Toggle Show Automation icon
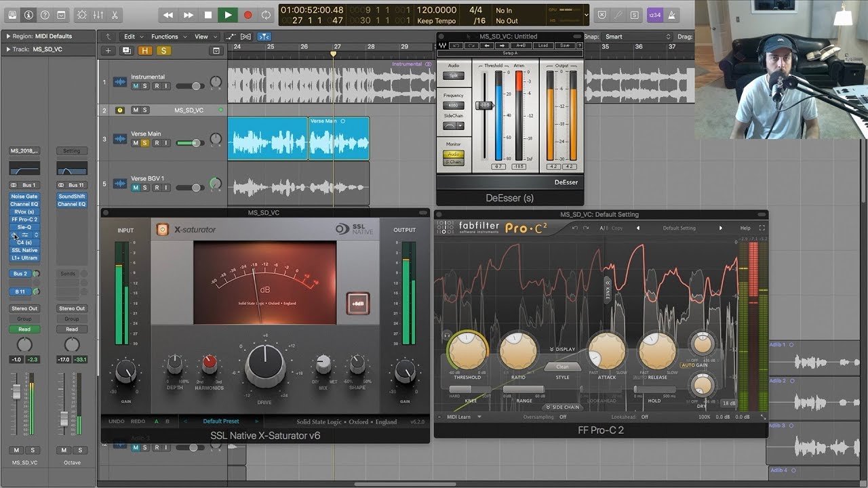This screenshot has height=488, width=868. tap(232, 37)
